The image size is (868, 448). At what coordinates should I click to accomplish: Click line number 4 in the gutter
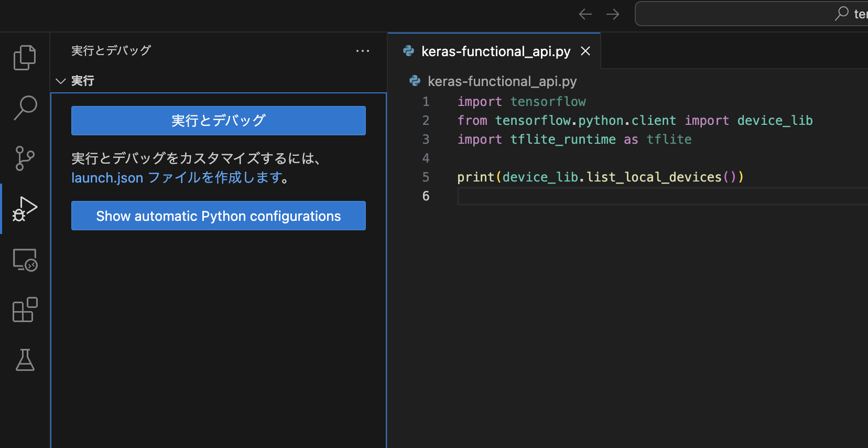426,158
